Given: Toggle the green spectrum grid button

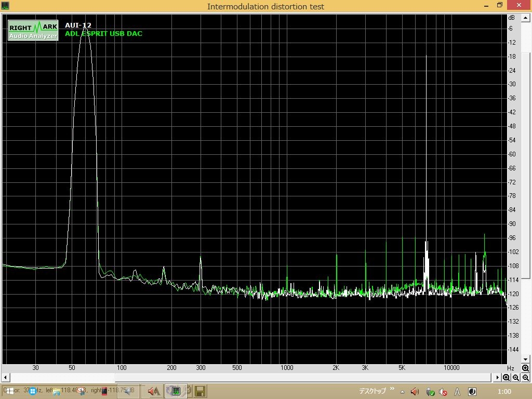Looking at the screenshot, I should (176, 391).
